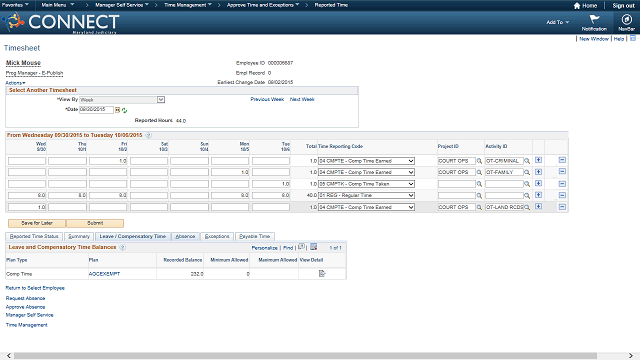Refresh timesheet with green refresh icon
Image resolution: width=640 pixels, height=360 pixels.
point(124,110)
